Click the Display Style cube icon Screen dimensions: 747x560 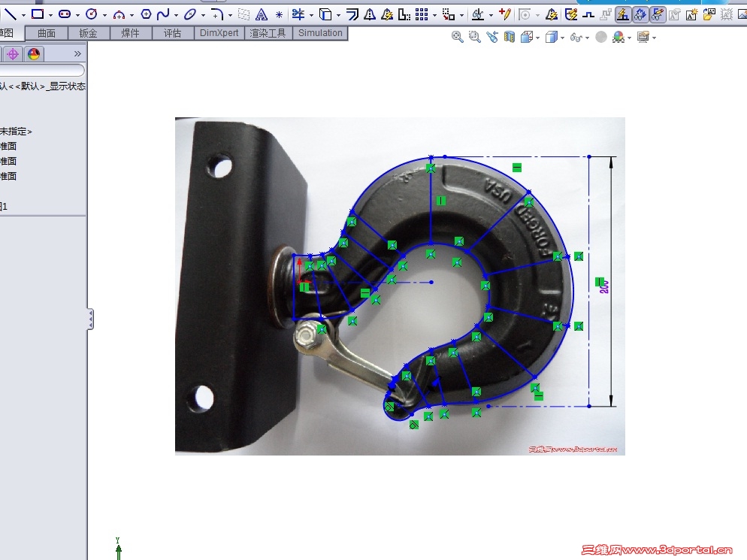pyautogui.click(x=551, y=37)
